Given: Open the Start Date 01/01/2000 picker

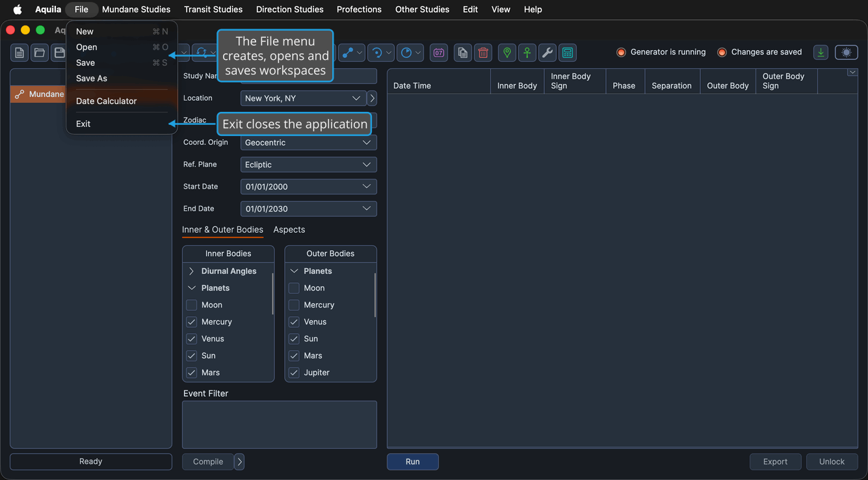Looking at the screenshot, I should [x=308, y=187].
